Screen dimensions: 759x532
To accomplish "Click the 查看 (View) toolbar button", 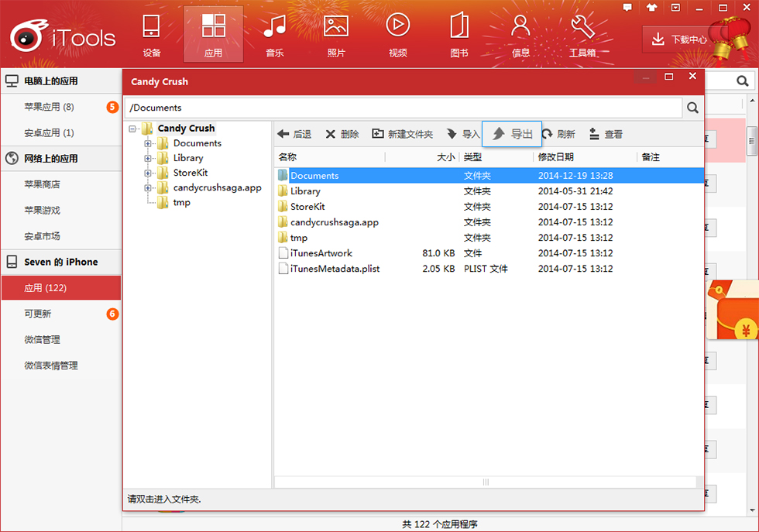I will pyautogui.click(x=606, y=134).
